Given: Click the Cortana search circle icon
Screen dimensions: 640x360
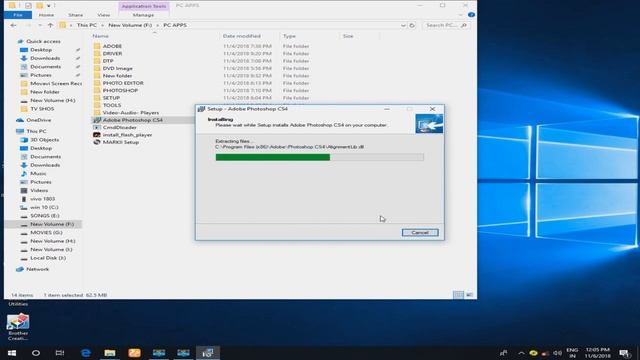Looking at the screenshot, I should (36, 353).
